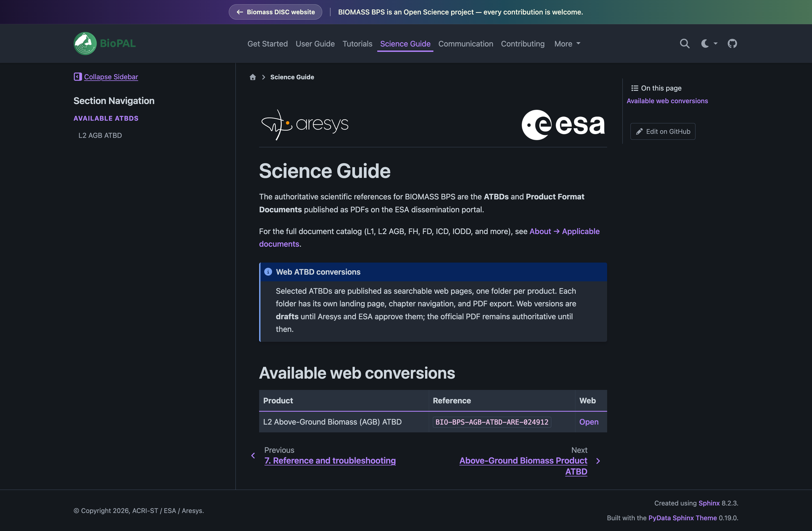
Task: Click the L2 Above-Ground Biomass (AGB) ATBD cell
Action: (x=343, y=422)
